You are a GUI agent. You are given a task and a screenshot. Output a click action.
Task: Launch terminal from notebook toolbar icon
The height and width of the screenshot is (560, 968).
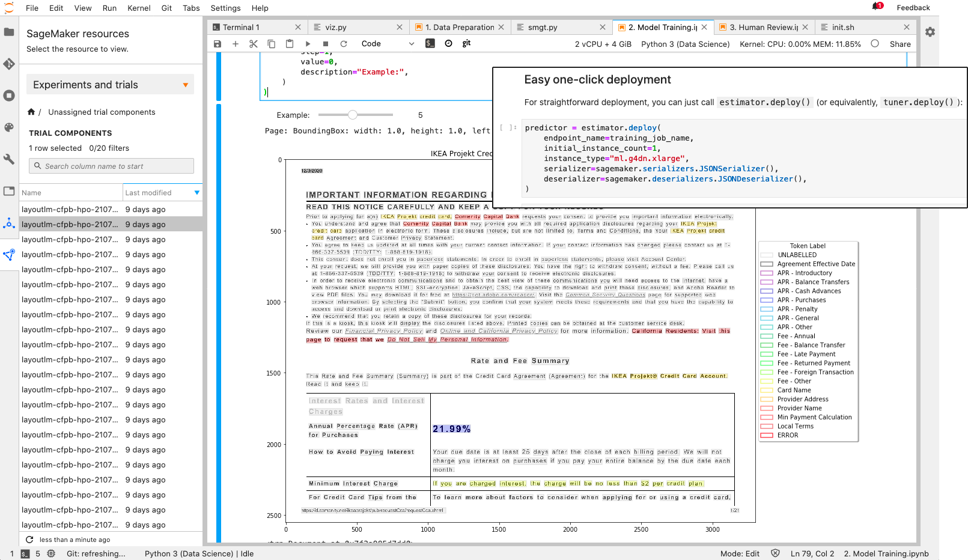click(430, 43)
